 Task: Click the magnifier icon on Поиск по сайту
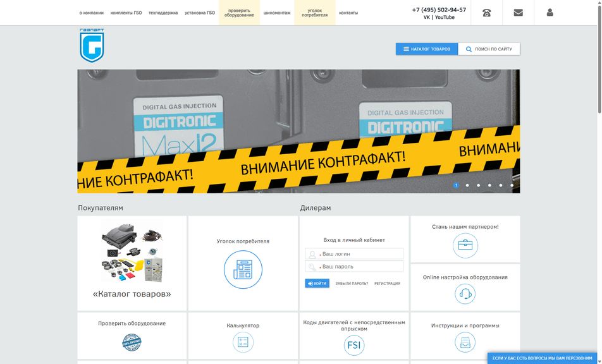click(469, 49)
